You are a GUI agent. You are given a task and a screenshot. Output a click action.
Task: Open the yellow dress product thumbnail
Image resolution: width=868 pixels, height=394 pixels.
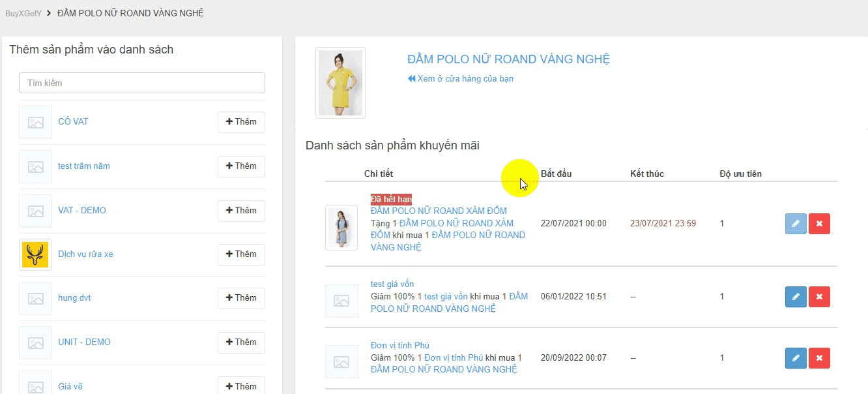pos(340,83)
